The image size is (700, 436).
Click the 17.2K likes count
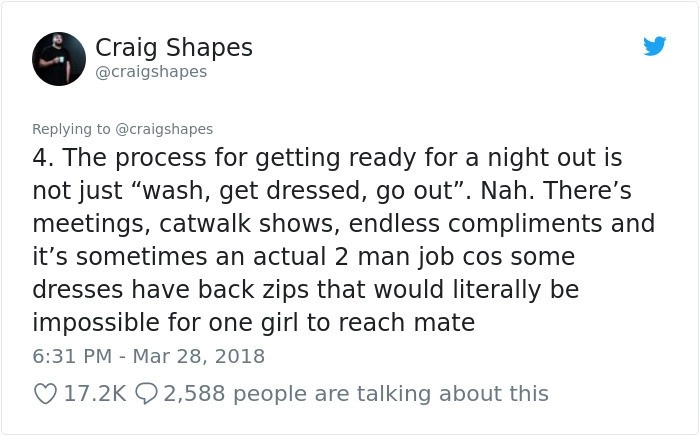pos(93,393)
